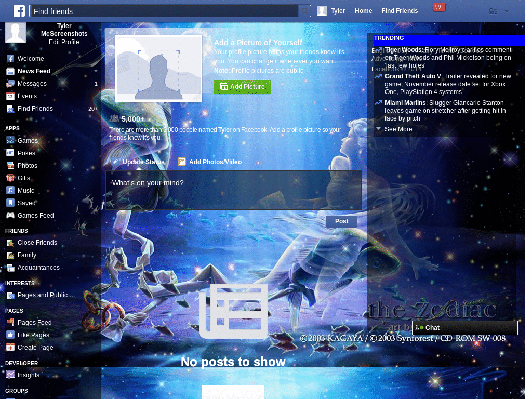Select the Add Photos/Video tab
This screenshot has height=399, width=532.
point(210,162)
